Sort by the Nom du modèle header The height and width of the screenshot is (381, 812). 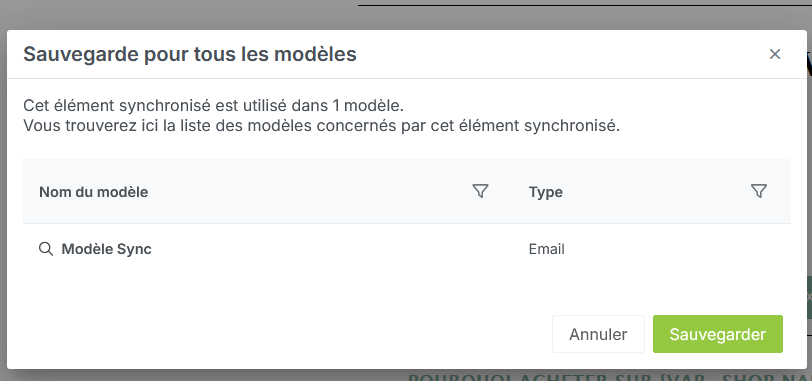(94, 192)
